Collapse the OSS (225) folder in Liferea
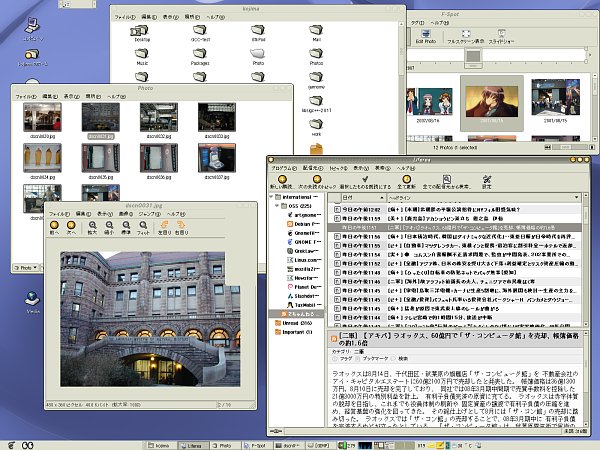This screenshot has width=600, height=450. [277, 206]
